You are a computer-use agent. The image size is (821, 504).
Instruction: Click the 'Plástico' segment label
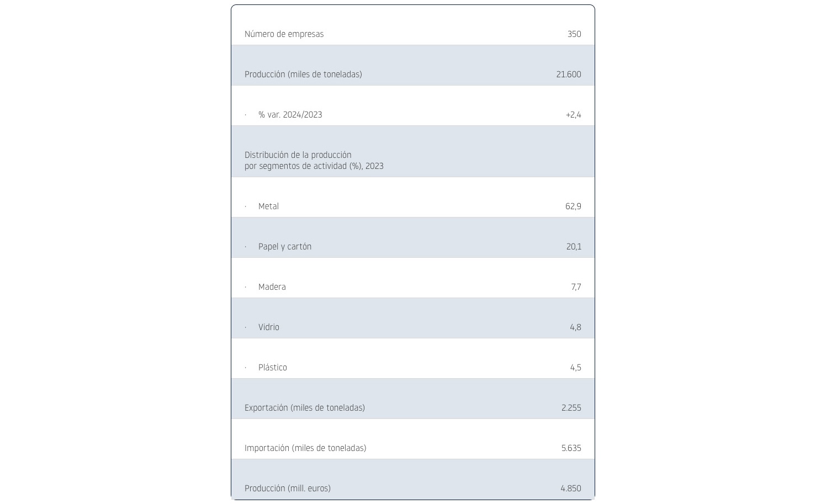[272, 368]
